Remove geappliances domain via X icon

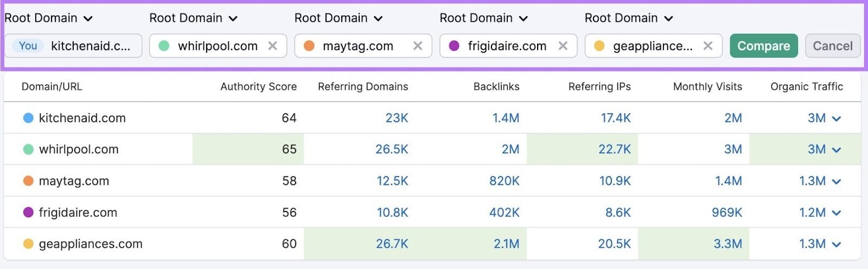pos(708,46)
